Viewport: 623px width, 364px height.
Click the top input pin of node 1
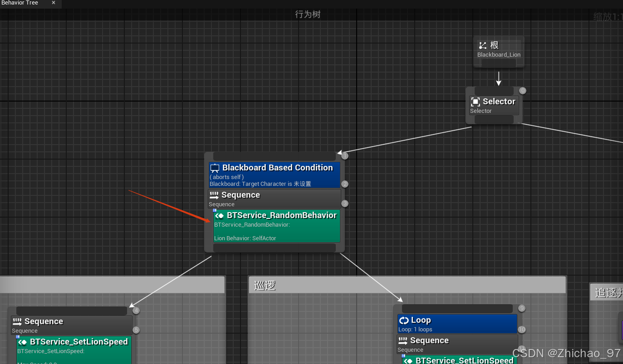275,156
